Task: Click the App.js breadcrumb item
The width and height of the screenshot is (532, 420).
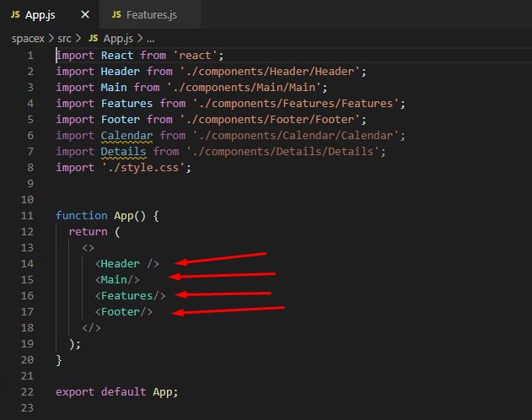Action: tap(118, 39)
